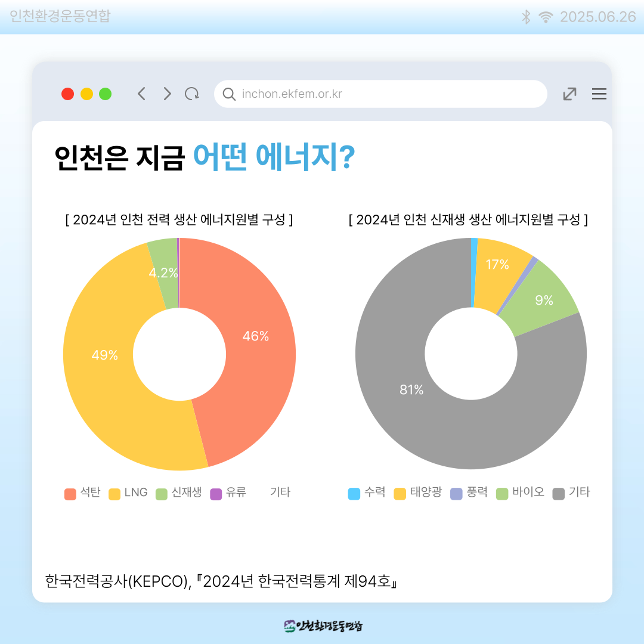Screen dimensions: 644x644
Task: Click the 바이오 legend item
Action: (x=520, y=493)
